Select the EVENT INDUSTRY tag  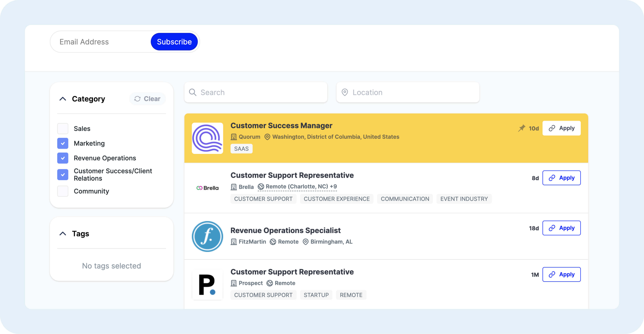tap(464, 199)
